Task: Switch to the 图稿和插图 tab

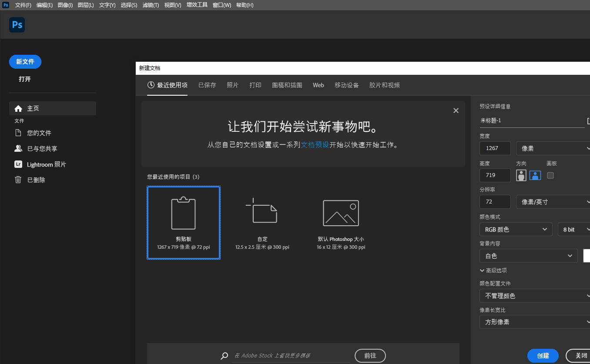Action: coord(287,85)
